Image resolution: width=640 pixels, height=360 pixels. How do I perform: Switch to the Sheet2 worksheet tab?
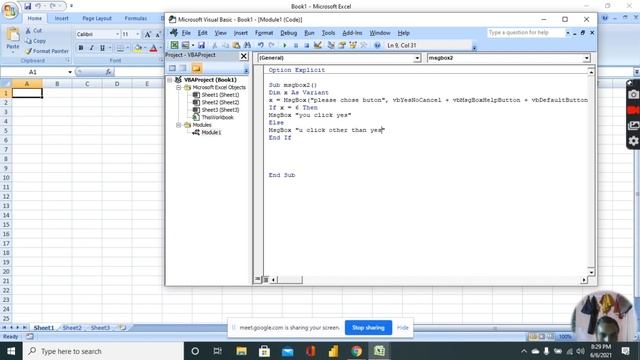click(x=72, y=328)
